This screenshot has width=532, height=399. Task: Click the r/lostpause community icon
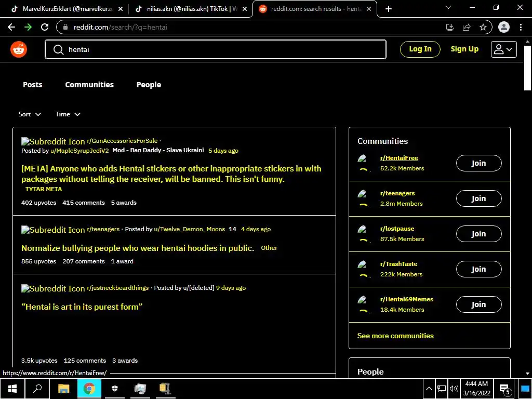tap(363, 234)
